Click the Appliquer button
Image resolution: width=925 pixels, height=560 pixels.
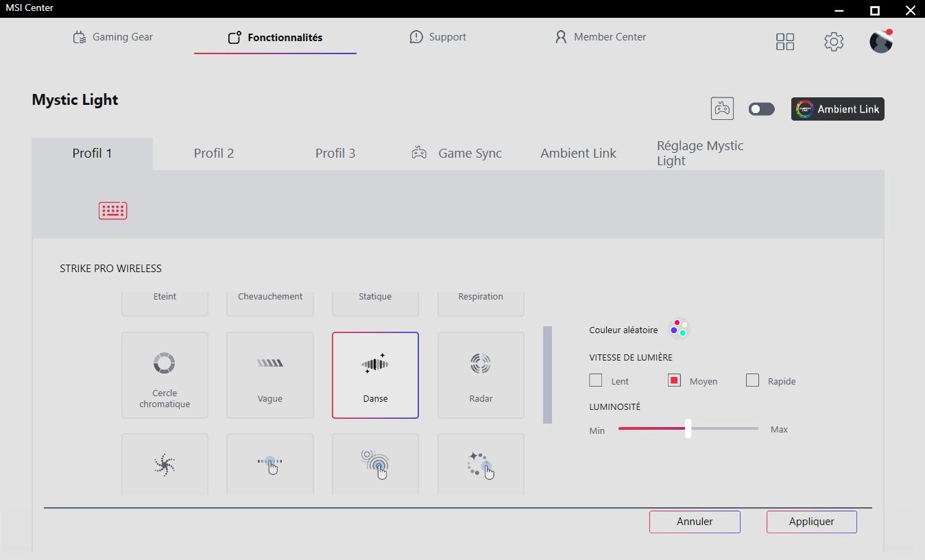[x=811, y=522]
